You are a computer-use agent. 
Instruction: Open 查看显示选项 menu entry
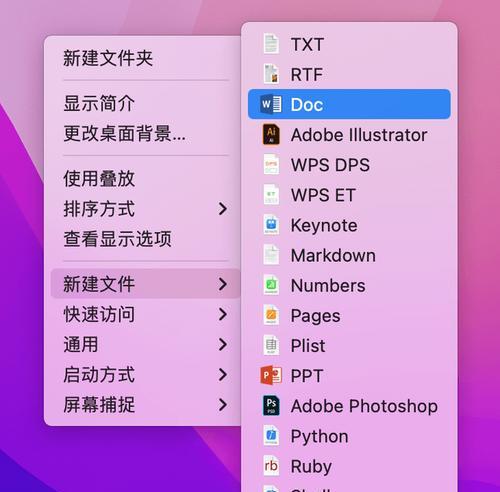142,239
